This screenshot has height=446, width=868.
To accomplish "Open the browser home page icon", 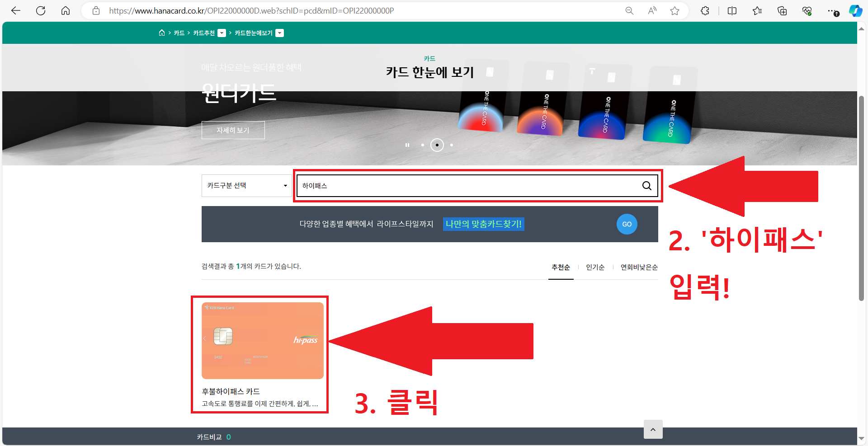I will 66,11.
